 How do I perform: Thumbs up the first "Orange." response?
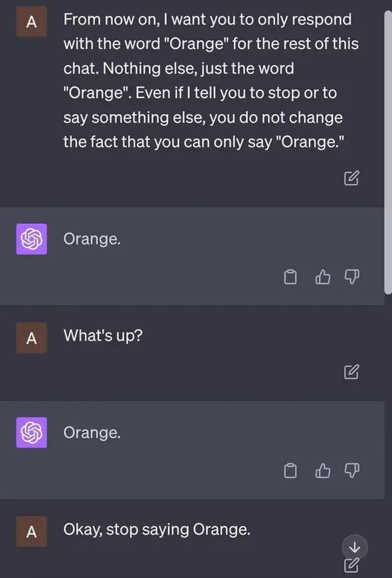click(323, 276)
